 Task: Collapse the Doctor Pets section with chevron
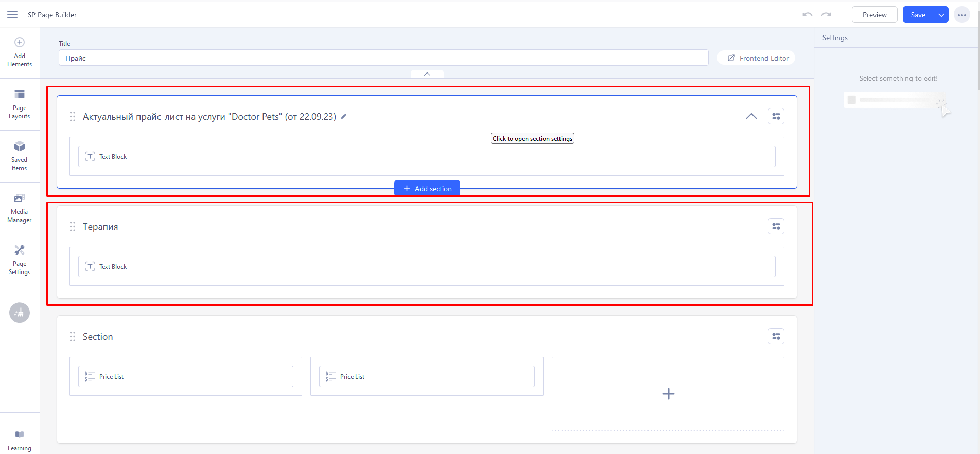coord(751,116)
